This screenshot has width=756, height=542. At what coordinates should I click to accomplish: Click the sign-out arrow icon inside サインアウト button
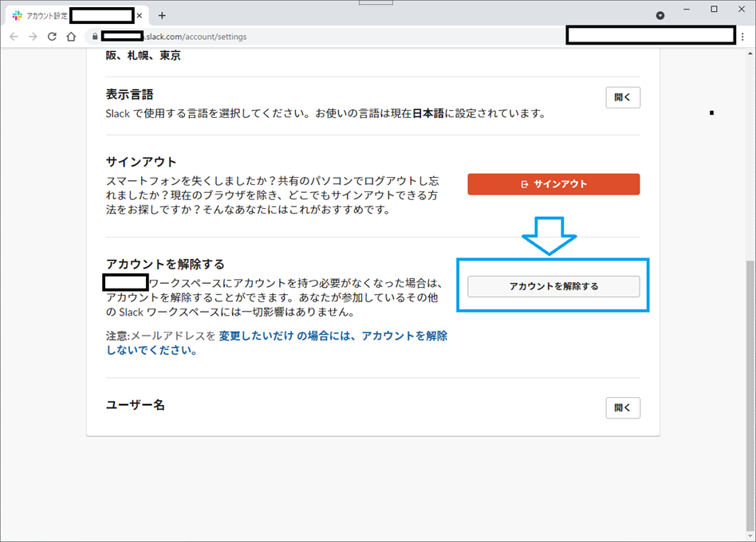point(524,183)
